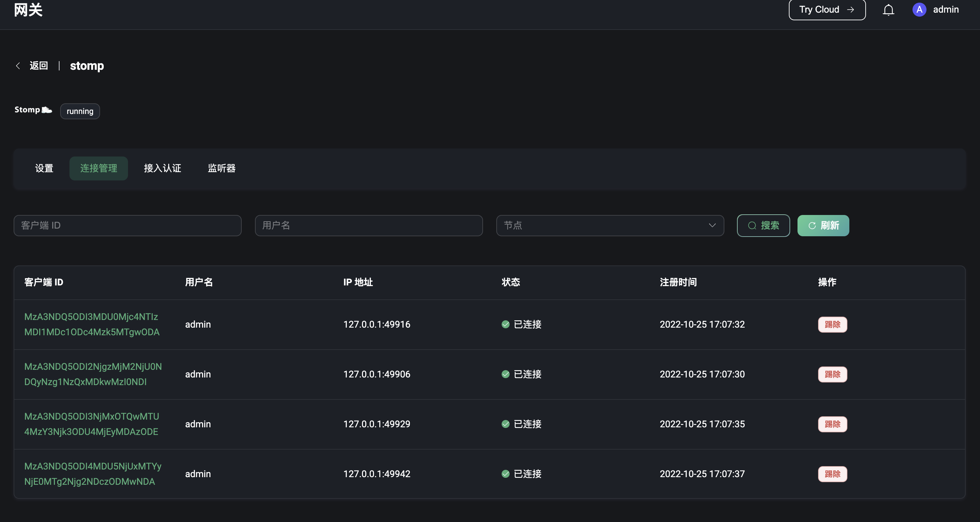Image resolution: width=980 pixels, height=522 pixels.
Task: Click the 客户端 ID input field
Action: 127,226
